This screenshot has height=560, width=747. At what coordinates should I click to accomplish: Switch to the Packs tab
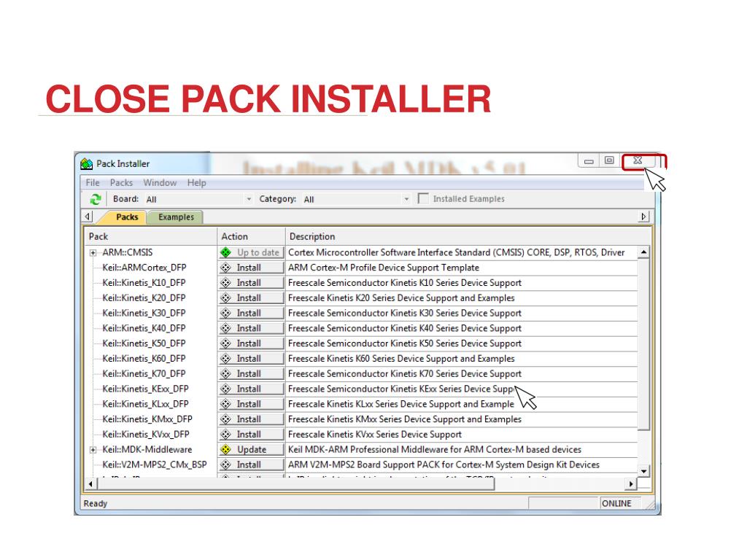(127, 217)
